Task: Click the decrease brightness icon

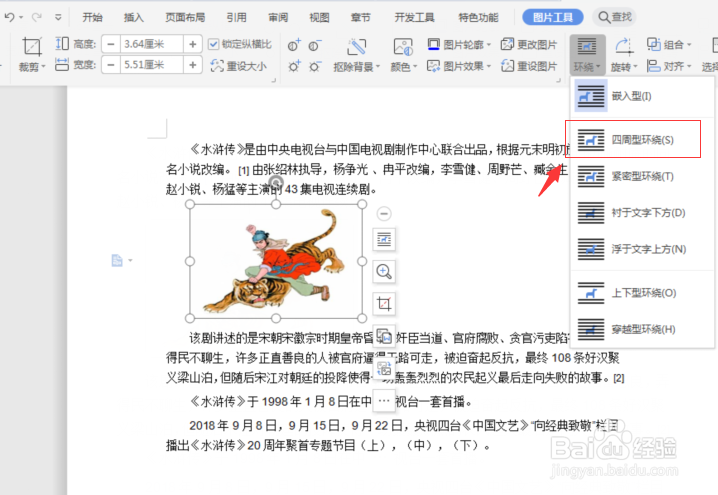Action: [315, 66]
